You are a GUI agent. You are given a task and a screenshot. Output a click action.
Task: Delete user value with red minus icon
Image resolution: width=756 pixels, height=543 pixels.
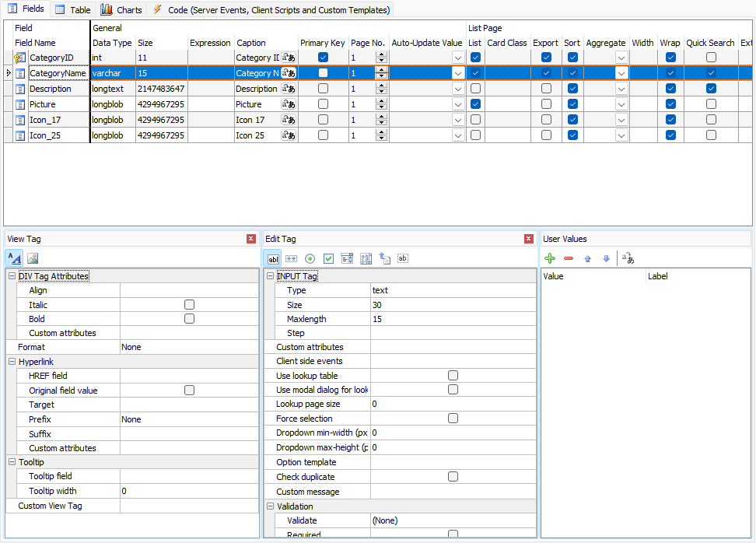569,258
